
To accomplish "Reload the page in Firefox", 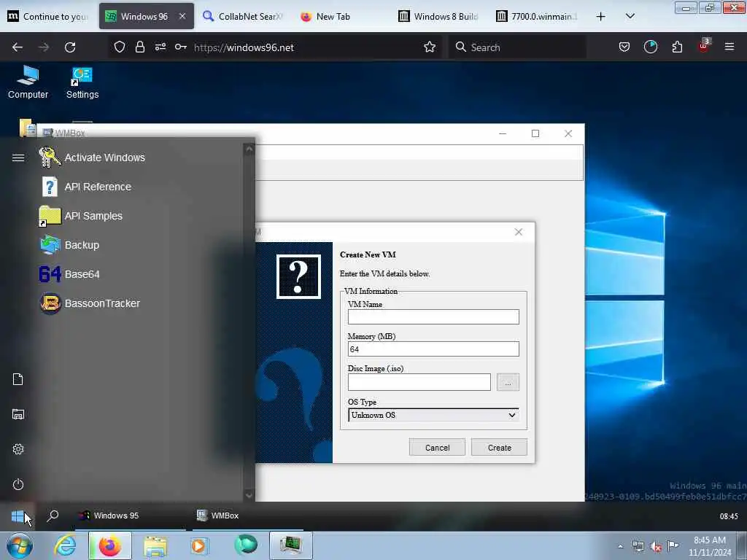I will pyautogui.click(x=70, y=47).
